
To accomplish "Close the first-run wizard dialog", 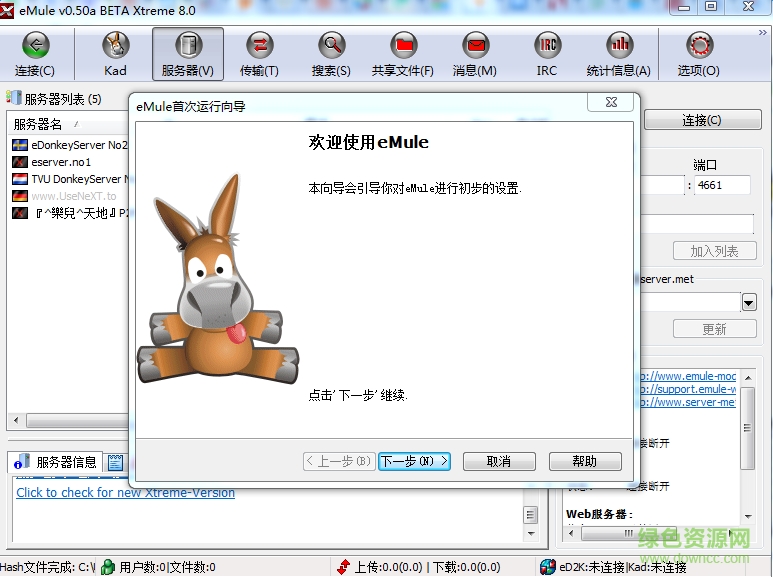I will (x=611, y=102).
